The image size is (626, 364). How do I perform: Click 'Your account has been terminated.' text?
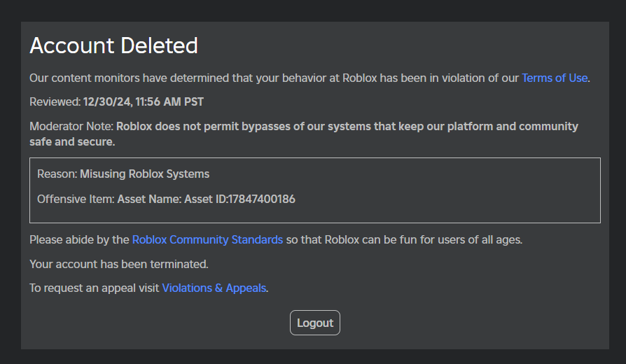[x=119, y=264]
